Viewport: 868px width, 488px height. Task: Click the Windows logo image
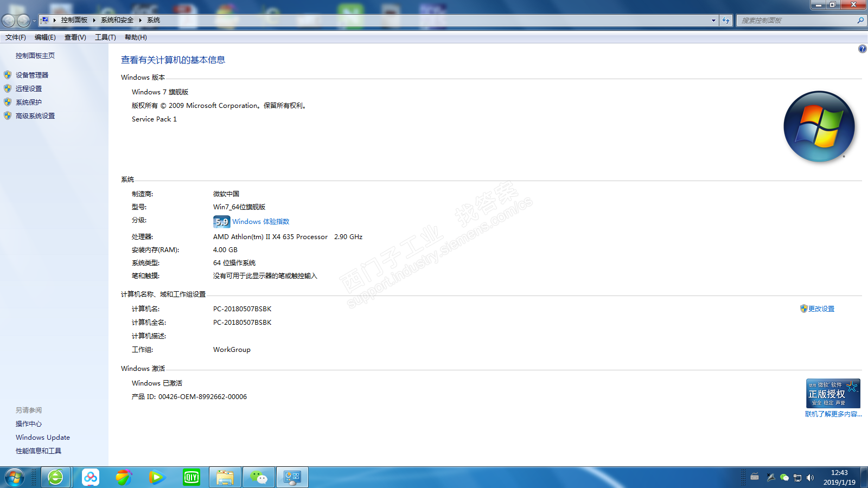click(819, 127)
